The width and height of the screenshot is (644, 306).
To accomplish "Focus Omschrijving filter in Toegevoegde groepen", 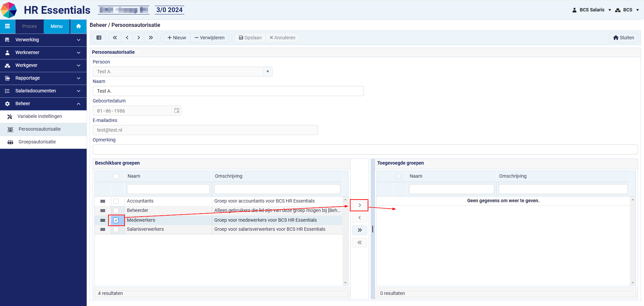I will coord(563,189).
